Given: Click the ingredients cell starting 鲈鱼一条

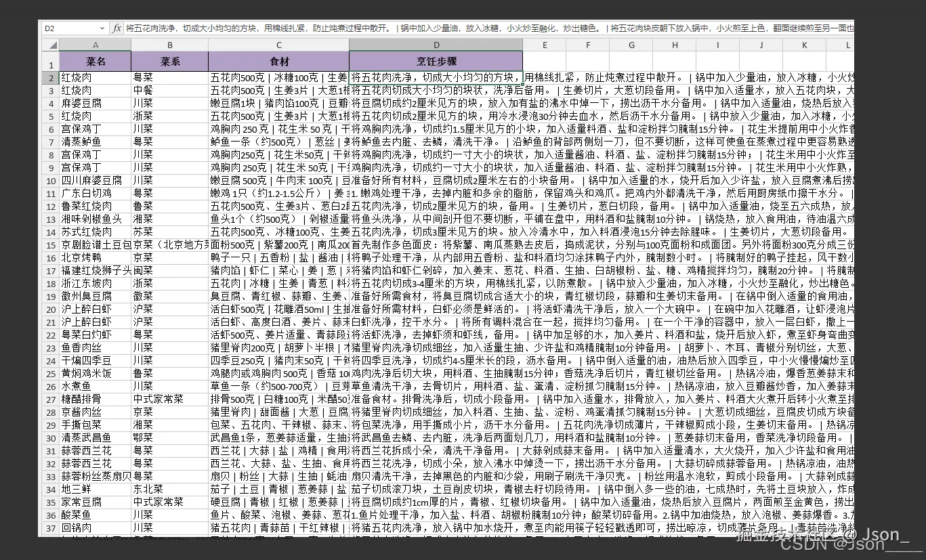Looking at the screenshot, I should pos(279,142).
